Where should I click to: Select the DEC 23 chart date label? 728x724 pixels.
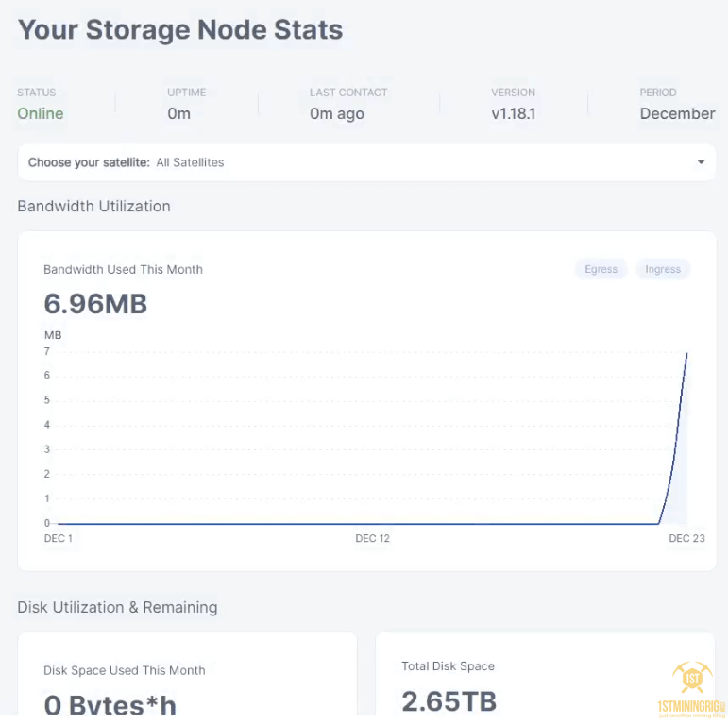click(x=686, y=538)
